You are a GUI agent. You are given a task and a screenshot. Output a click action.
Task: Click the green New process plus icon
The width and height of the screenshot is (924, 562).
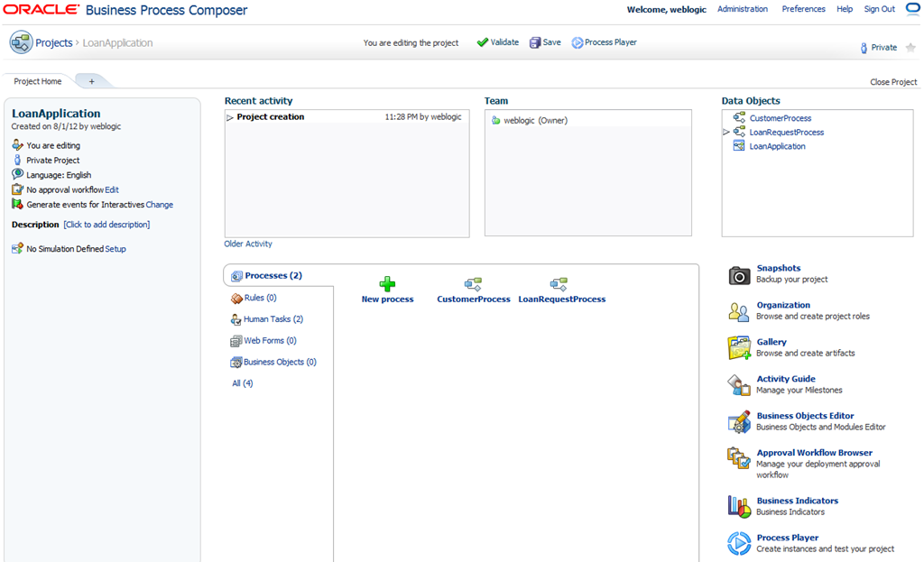tap(387, 284)
